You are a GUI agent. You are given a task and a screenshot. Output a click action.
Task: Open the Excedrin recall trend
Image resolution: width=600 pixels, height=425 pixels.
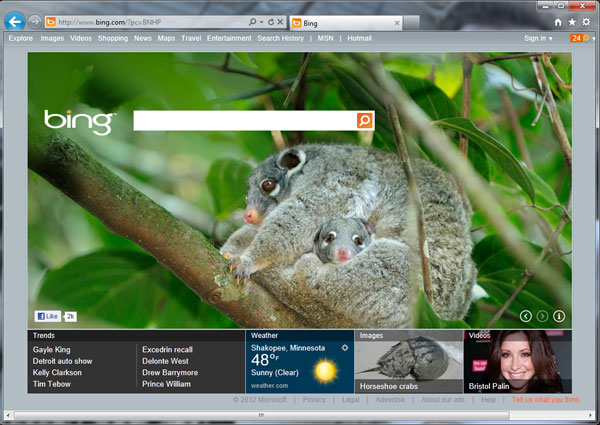click(167, 350)
